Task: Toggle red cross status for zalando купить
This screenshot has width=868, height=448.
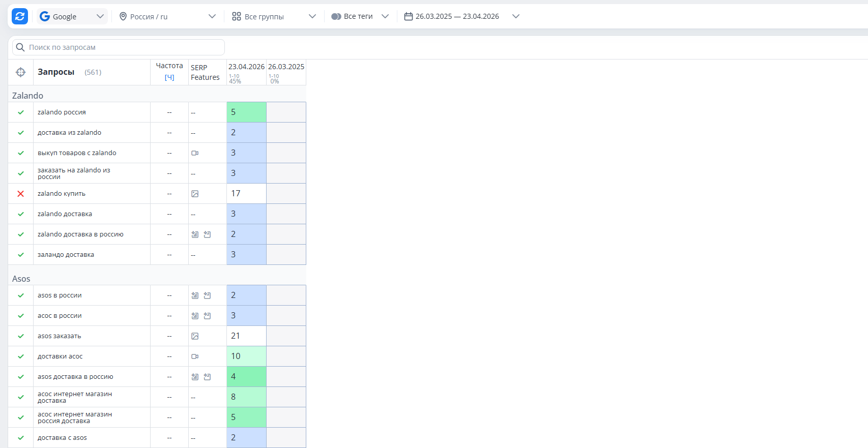Action: point(21,194)
